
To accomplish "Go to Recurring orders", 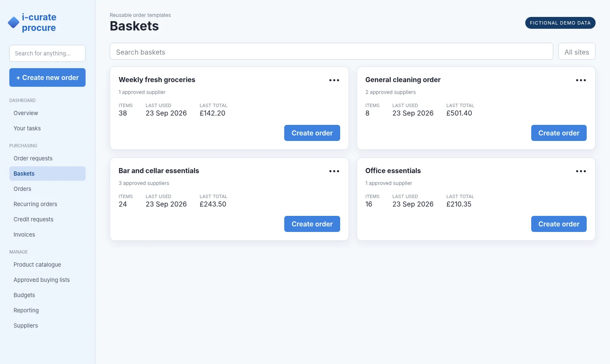I will [47, 204].
